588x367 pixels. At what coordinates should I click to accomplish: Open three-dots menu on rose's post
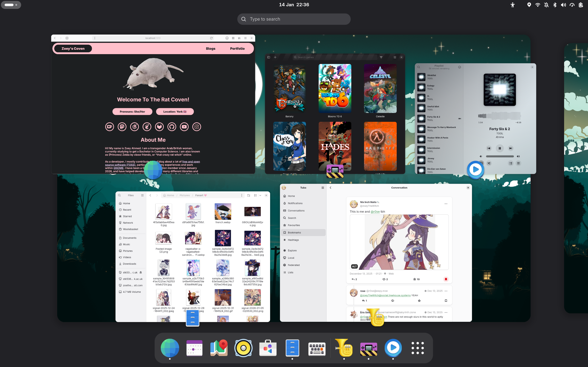pos(446,291)
